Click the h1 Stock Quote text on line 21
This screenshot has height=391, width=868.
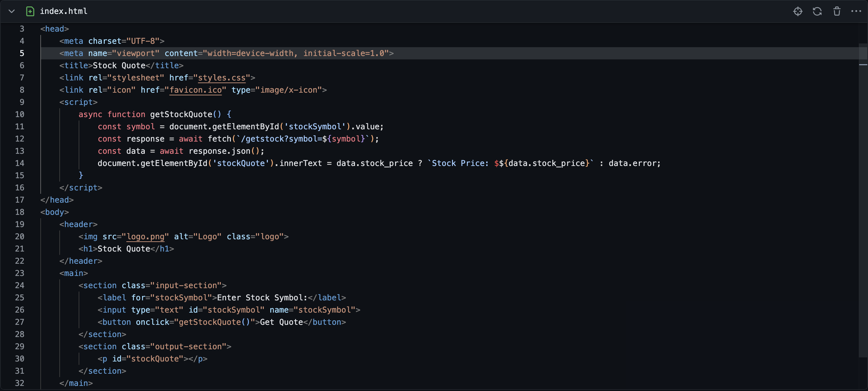124,249
